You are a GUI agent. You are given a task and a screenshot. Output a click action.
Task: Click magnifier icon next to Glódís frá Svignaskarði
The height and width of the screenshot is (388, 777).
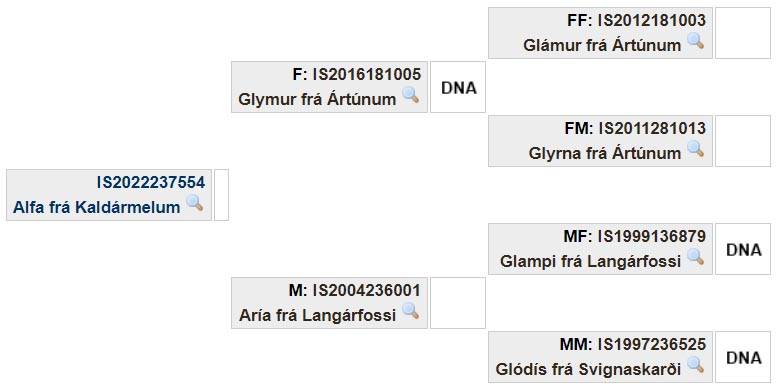[x=695, y=365]
